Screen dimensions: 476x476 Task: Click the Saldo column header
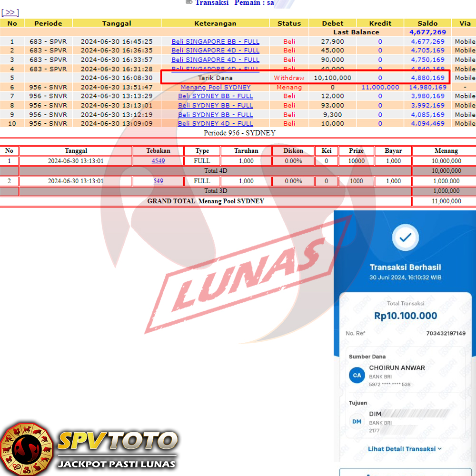(427, 23)
